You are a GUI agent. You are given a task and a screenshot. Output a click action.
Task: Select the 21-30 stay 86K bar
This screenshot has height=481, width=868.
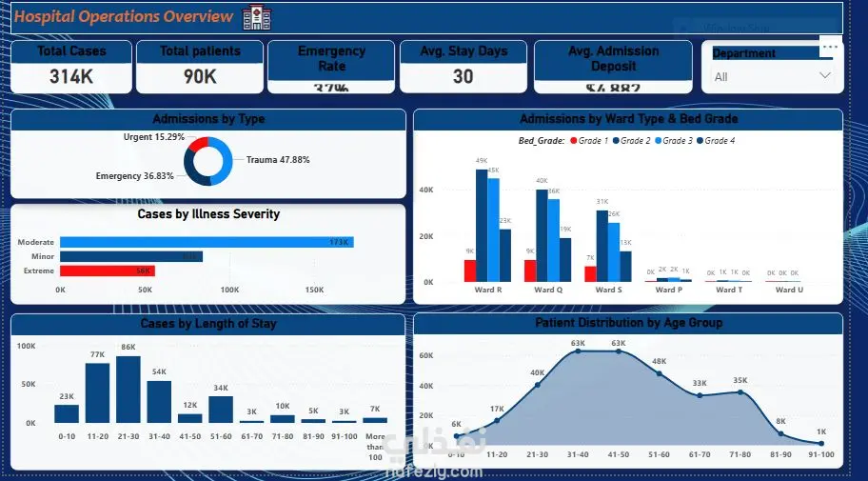(x=128, y=390)
